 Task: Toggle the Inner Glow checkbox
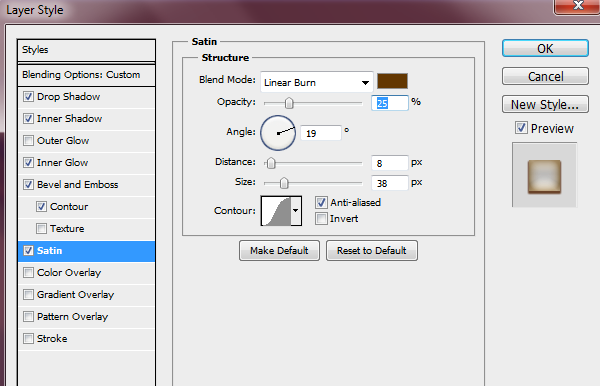coord(28,163)
